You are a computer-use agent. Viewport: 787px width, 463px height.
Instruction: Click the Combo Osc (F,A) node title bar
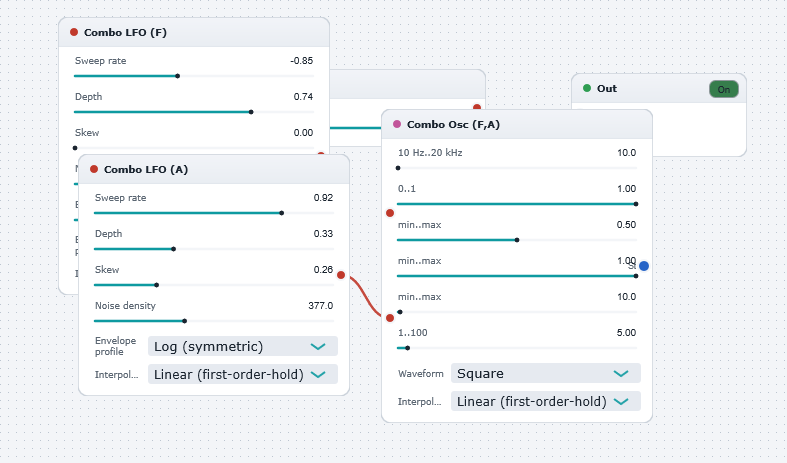[x=517, y=125]
